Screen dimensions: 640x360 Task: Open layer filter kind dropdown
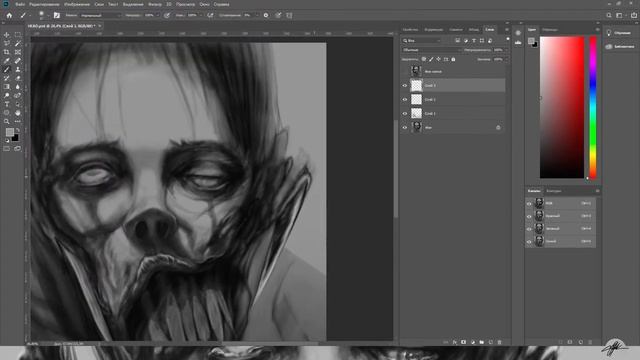pyautogui.click(x=422, y=40)
